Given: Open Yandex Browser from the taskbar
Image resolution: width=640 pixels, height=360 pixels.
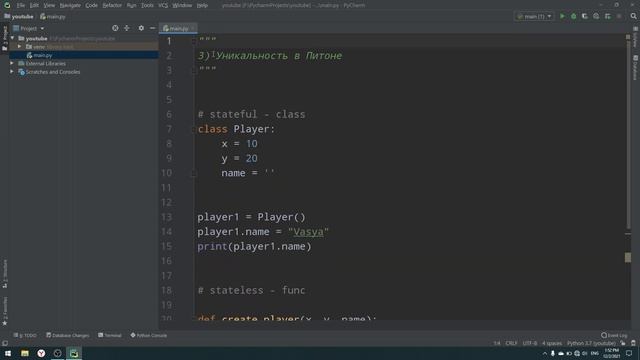Looking at the screenshot, I should [41, 353].
